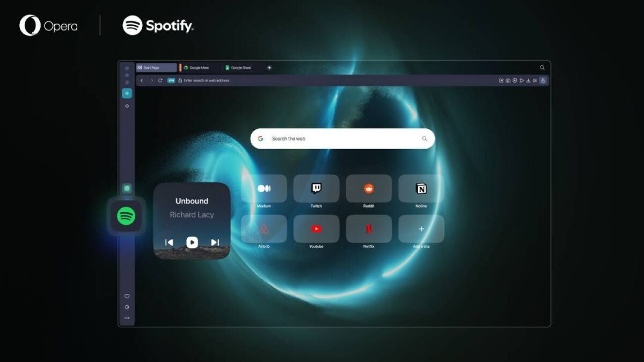
Task: Open History from the sidebar clock icon
Action: [127, 307]
